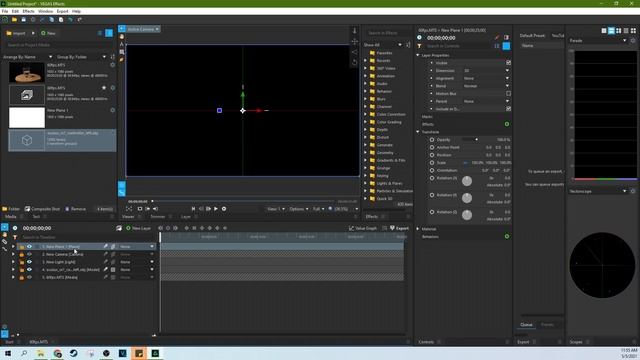Click the New Layer button in timeline
The width and height of the screenshot is (640, 360).
(138, 228)
